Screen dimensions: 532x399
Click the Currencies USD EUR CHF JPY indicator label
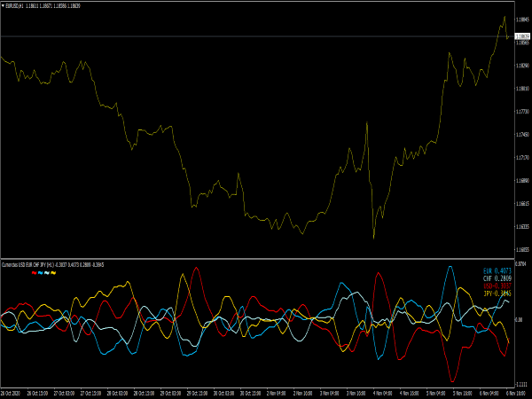coord(53,265)
